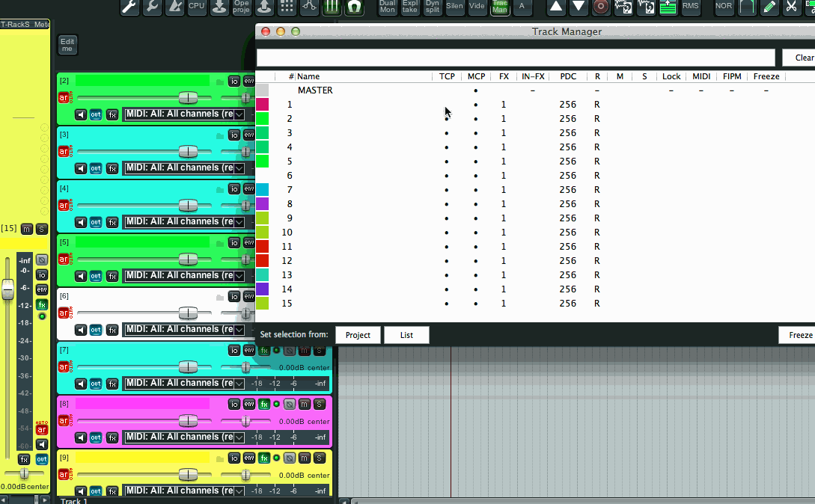
Task: Mute track 8 with its m button
Action: [x=305, y=405]
